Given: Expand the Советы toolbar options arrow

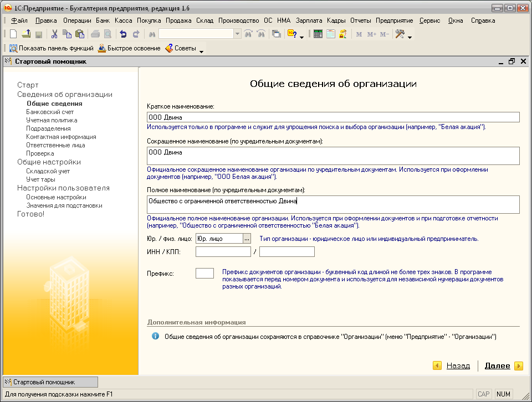Looking at the screenshot, I should tap(201, 51).
